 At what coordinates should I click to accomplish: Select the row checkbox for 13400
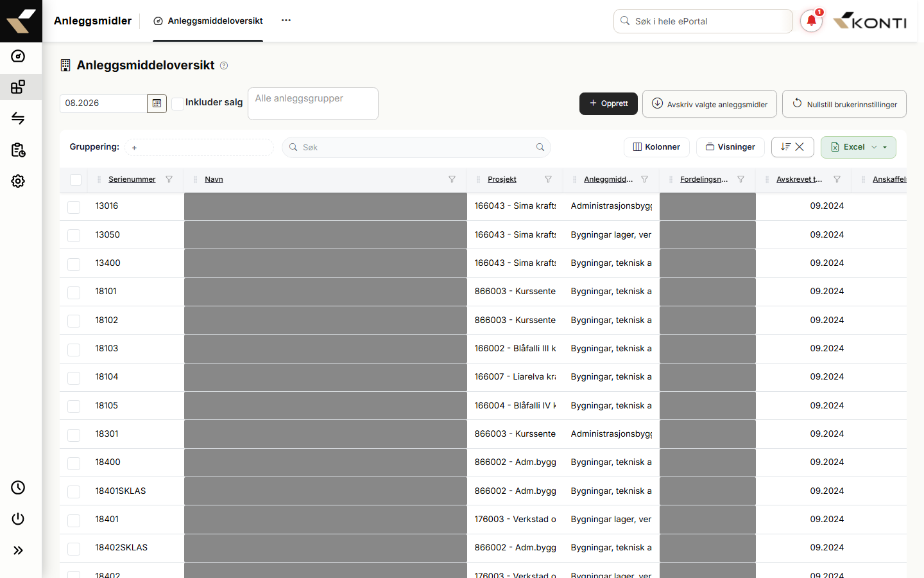[74, 264]
